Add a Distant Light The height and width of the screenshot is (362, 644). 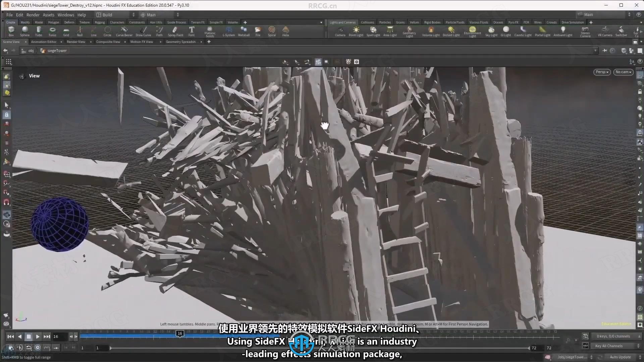[451, 32]
